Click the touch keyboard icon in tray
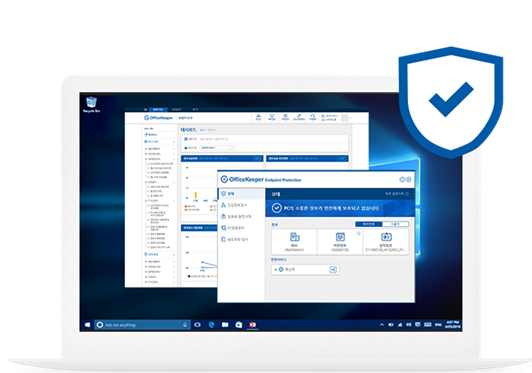Screen dimensions: 532x373 pos(428,325)
